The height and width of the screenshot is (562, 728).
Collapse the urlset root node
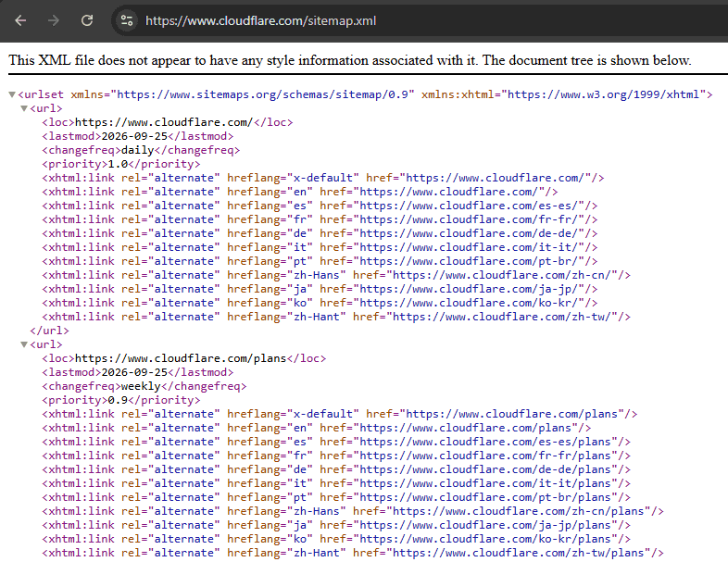(x=12, y=94)
